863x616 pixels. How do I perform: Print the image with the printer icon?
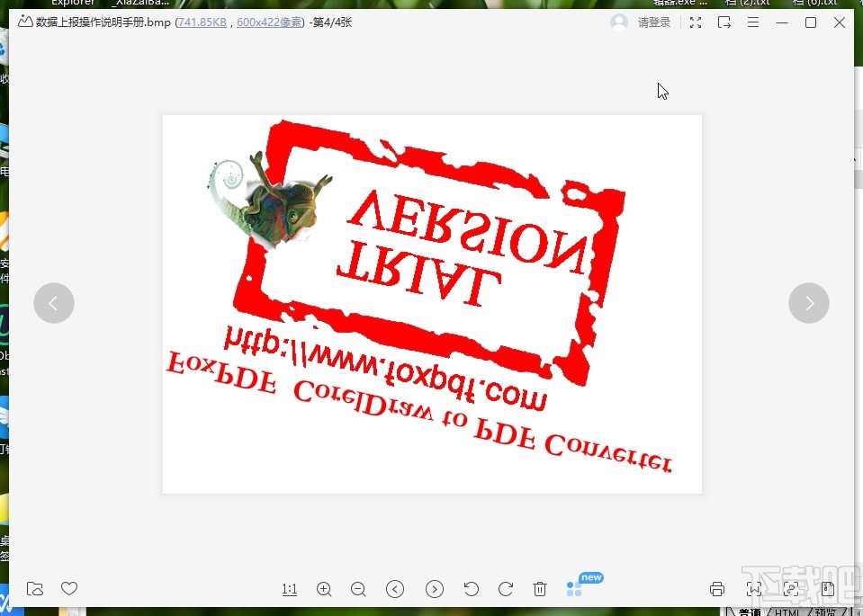[x=717, y=589]
